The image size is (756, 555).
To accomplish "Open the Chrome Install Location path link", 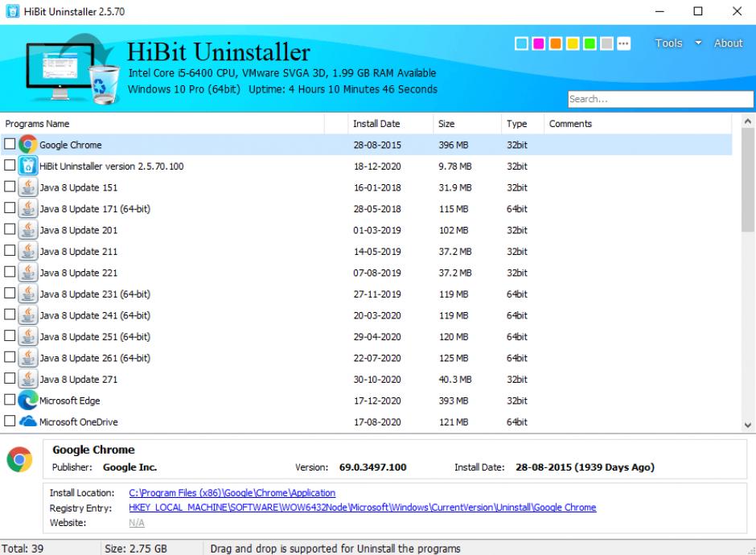I will click(232, 493).
